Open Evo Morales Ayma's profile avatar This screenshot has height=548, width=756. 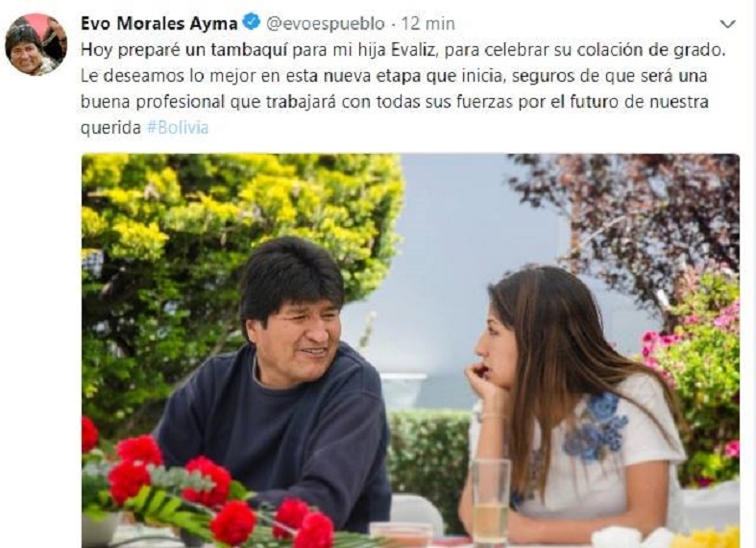click(37, 44)
